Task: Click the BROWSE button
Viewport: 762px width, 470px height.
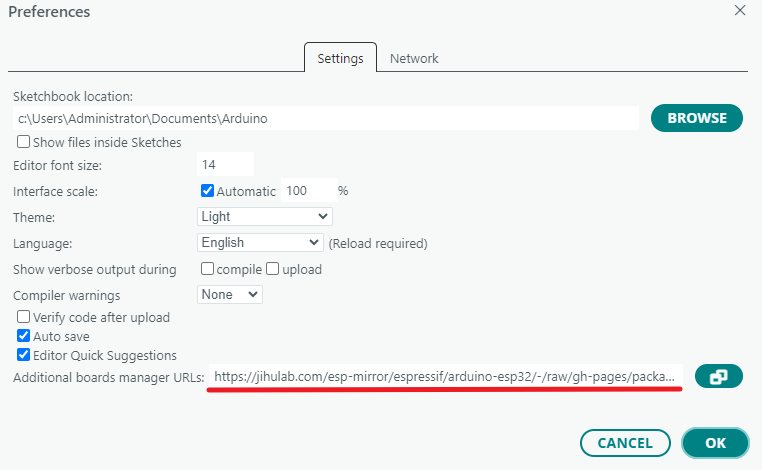Action: [697, 118]
